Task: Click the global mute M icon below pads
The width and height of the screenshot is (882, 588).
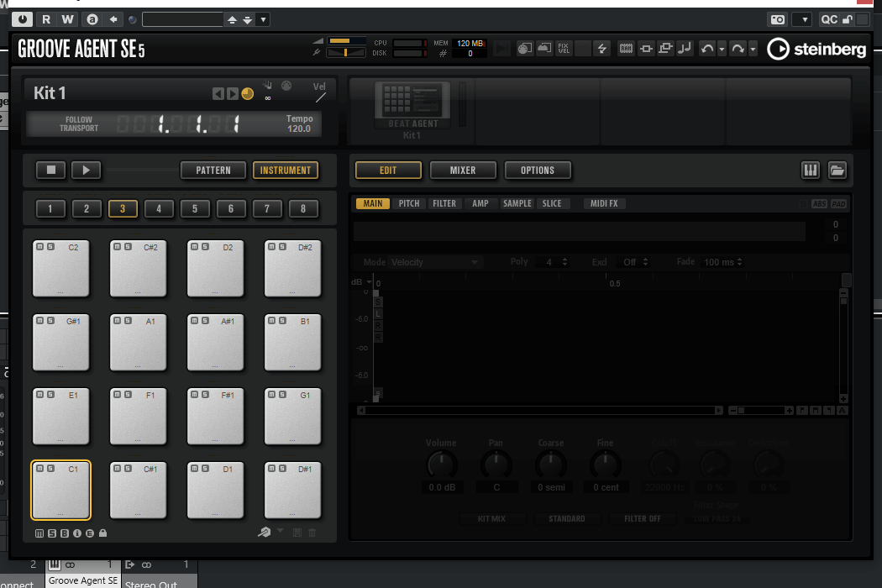Action: pos(39,533)
